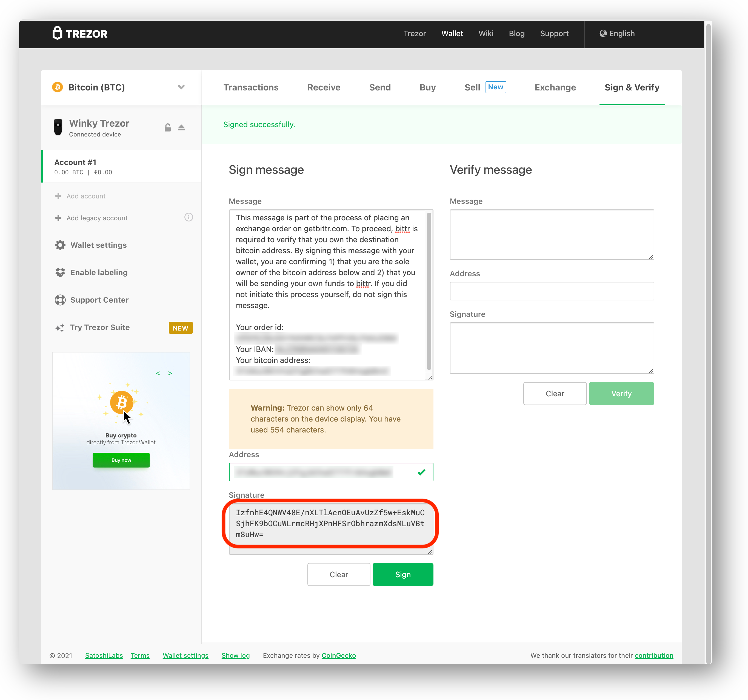Click the Trezor logo in header

click(x=80, y=33)
